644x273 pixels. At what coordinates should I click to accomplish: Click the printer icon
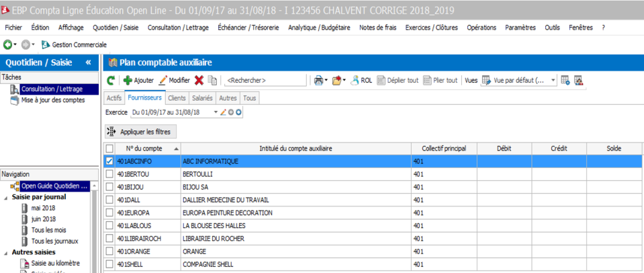pyautogui.click(x=318, y=81)
